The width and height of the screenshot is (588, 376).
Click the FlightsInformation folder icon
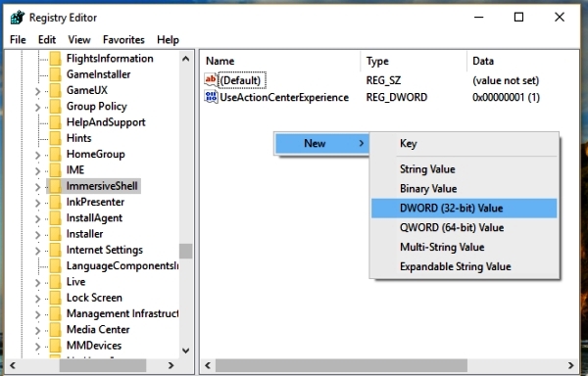(55, 59)
